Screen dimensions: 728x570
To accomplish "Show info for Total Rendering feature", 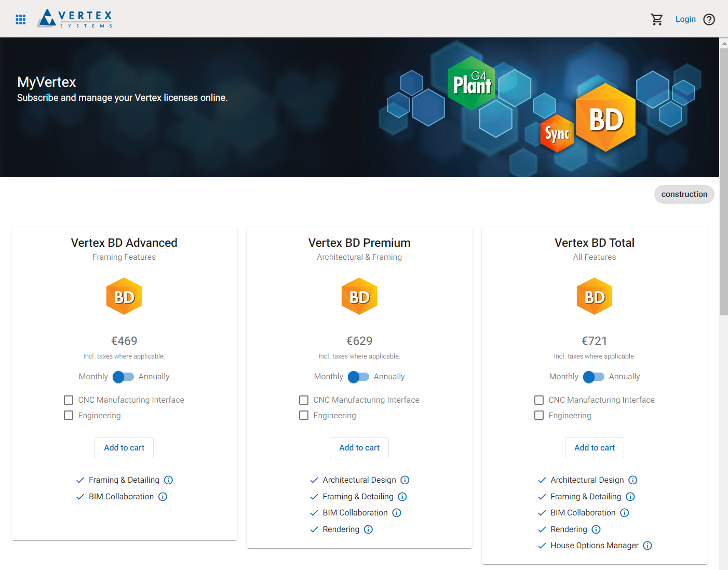I will pyautogui.click(x=596, y=529).
